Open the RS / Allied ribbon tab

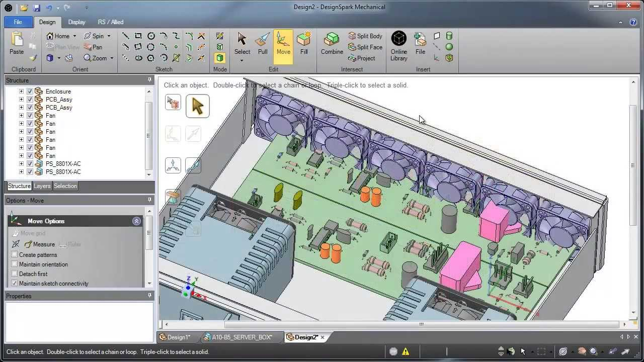coord(110,22)
